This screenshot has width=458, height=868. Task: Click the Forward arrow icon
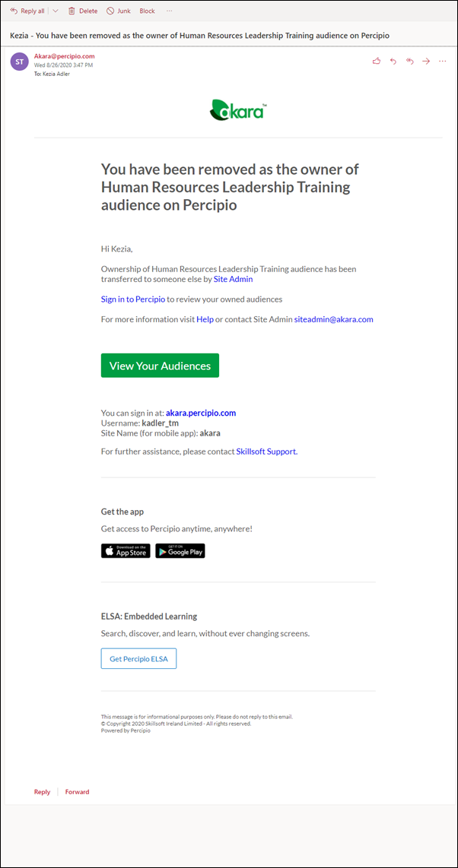(x=426, y=61)
